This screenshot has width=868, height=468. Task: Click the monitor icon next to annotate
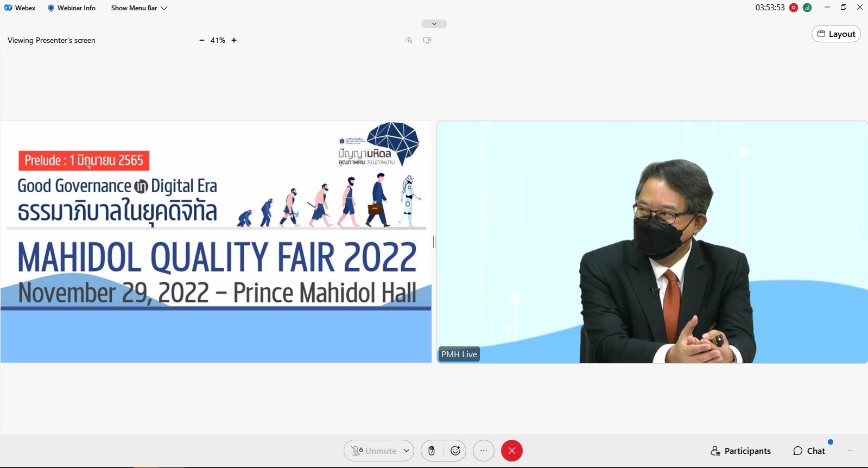click(427, 40)
